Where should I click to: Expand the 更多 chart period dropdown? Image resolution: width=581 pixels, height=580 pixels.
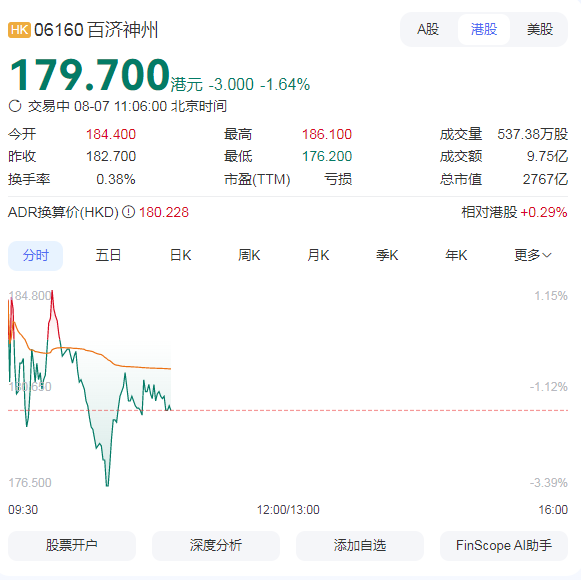[x=533, y=255]
